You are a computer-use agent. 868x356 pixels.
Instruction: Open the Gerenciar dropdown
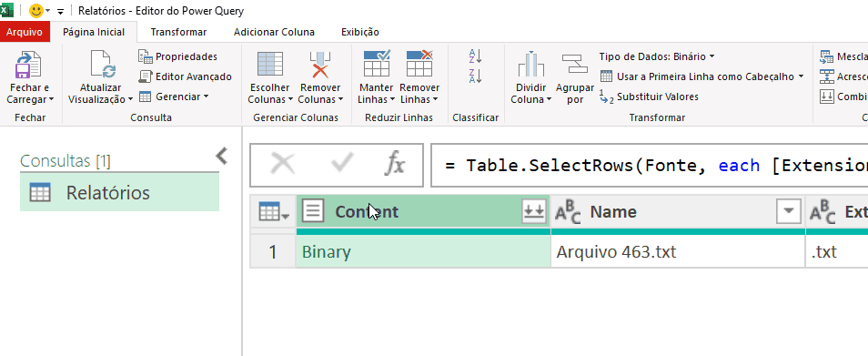coord(206,97)
